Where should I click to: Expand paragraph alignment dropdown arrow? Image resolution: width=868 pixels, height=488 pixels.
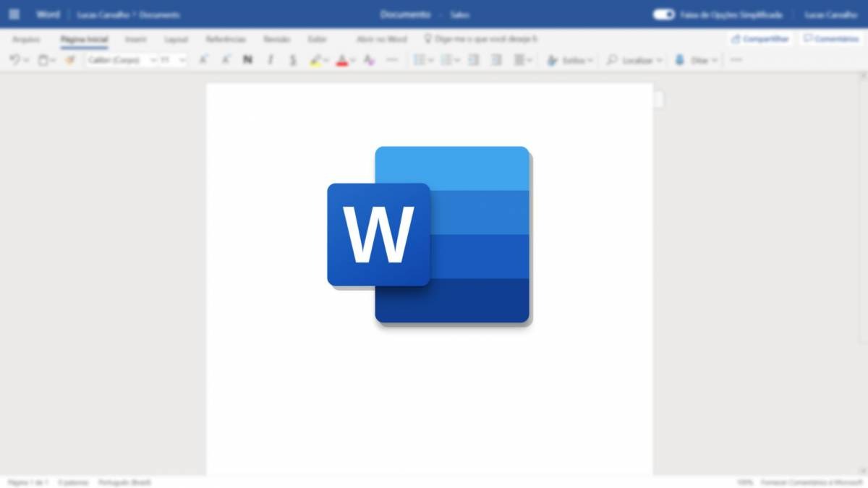click(530, 61)
